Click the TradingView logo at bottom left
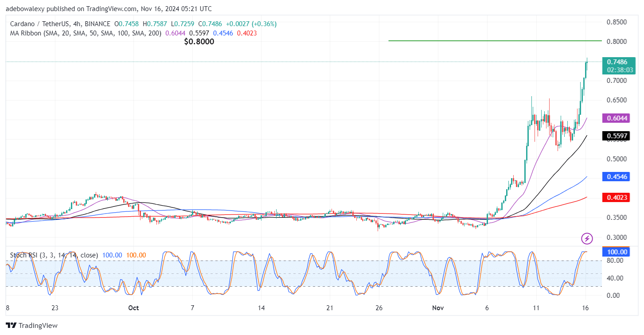 click(x=32, y=325)
